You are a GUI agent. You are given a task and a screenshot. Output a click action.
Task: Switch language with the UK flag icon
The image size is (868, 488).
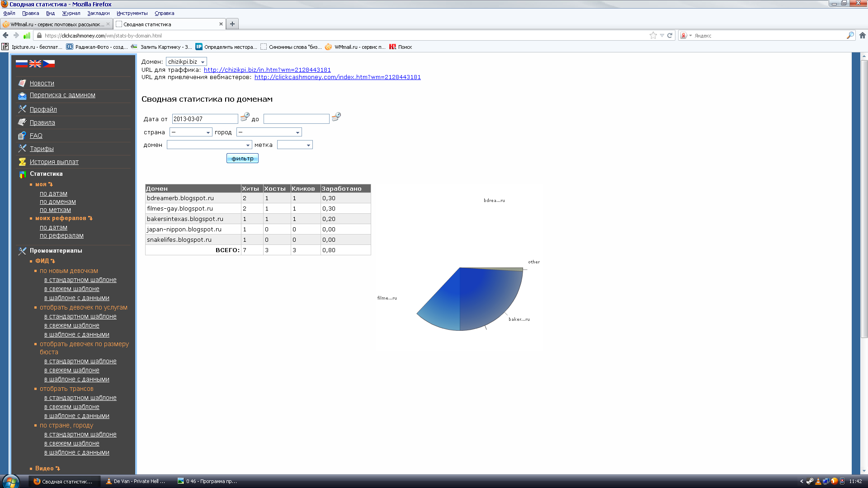(x=35, y=64)
